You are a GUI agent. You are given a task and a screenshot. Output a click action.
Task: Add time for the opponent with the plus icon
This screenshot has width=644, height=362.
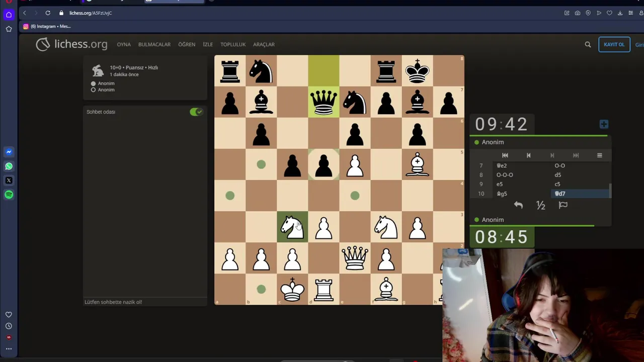(604, 124)
